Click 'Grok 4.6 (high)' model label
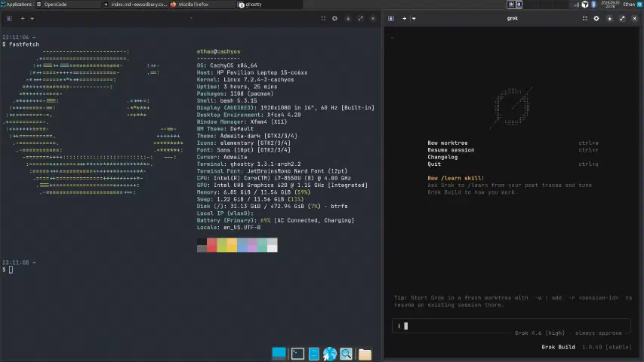The width and height of the screenshot is (644, 362). (x=540, y=333)
